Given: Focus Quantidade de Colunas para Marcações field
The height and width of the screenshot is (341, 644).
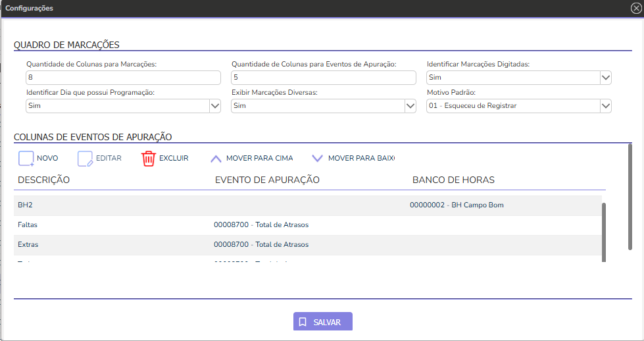Looking at the screenshot, I should (123, 78).
